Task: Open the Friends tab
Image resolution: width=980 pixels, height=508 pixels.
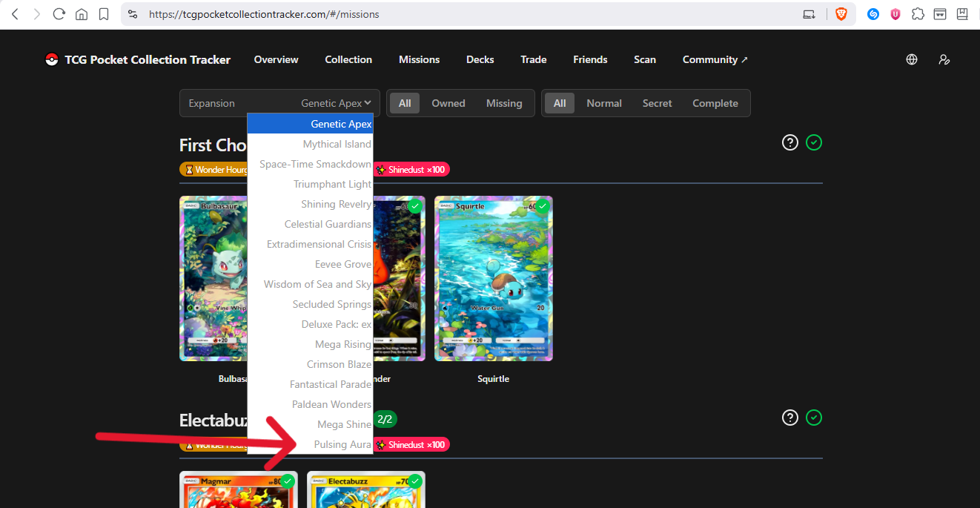Action: tap(590, 59)
